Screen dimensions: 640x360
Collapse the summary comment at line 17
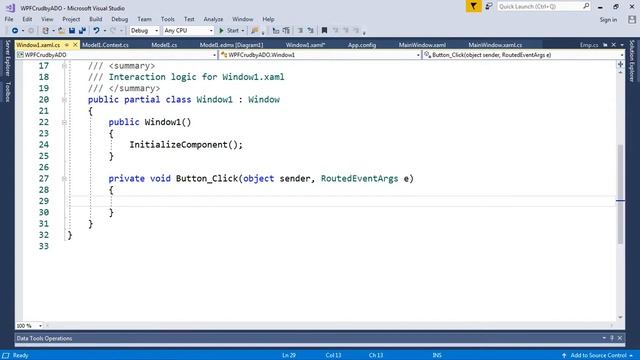64,66
